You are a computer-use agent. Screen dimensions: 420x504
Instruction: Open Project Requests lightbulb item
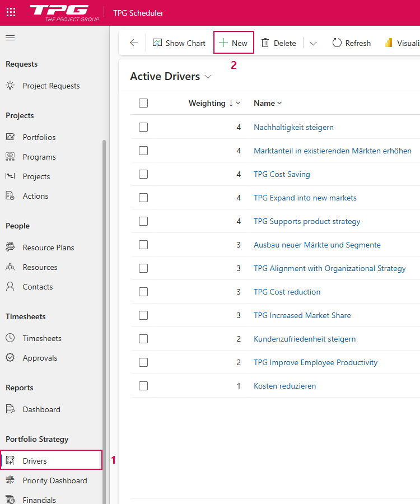10,86
